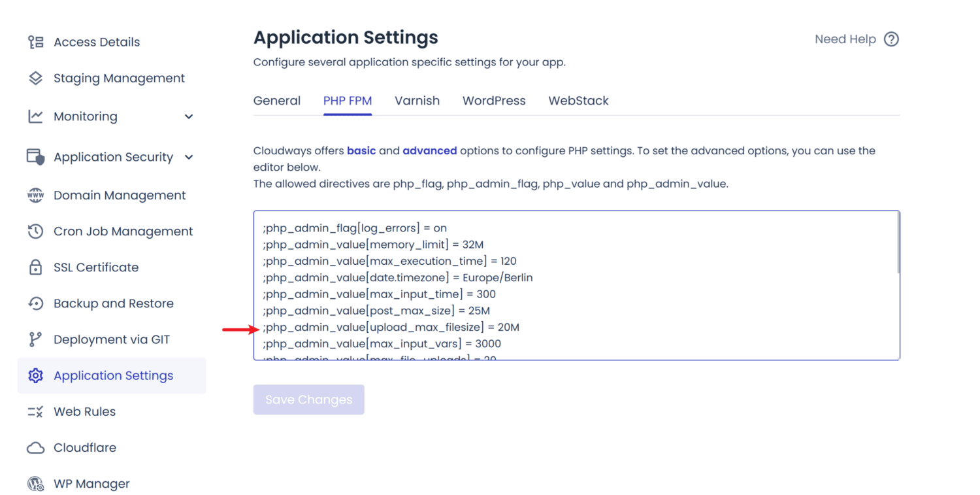Click the advanced options link
The width and height of the screenshot is (980, 495).
[430, 150]
